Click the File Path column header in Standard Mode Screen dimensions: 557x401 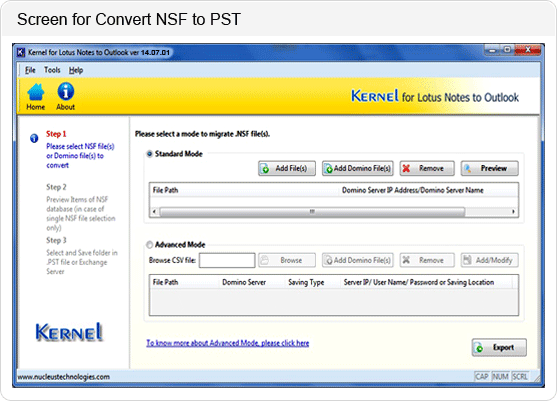(244, 190)
